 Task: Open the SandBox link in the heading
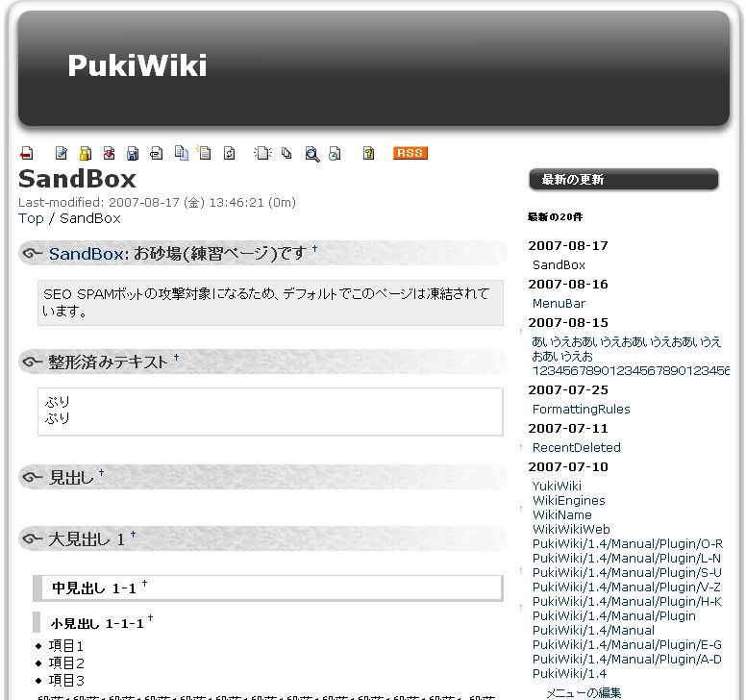(86, 254)
